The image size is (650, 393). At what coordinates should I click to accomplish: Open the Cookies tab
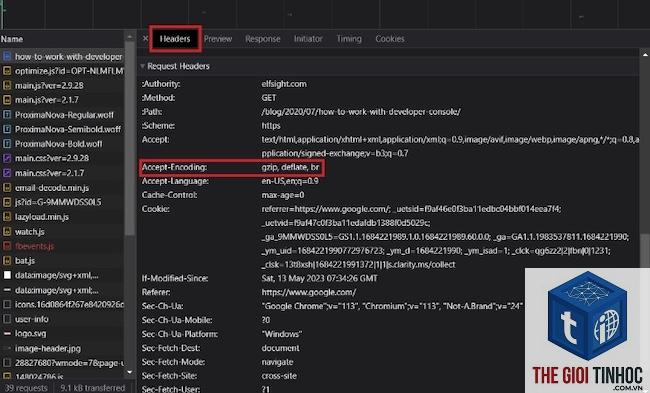(x=390, y=39)
